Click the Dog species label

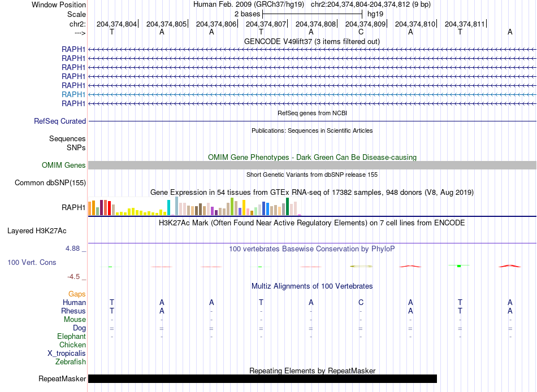click(79, 328)
